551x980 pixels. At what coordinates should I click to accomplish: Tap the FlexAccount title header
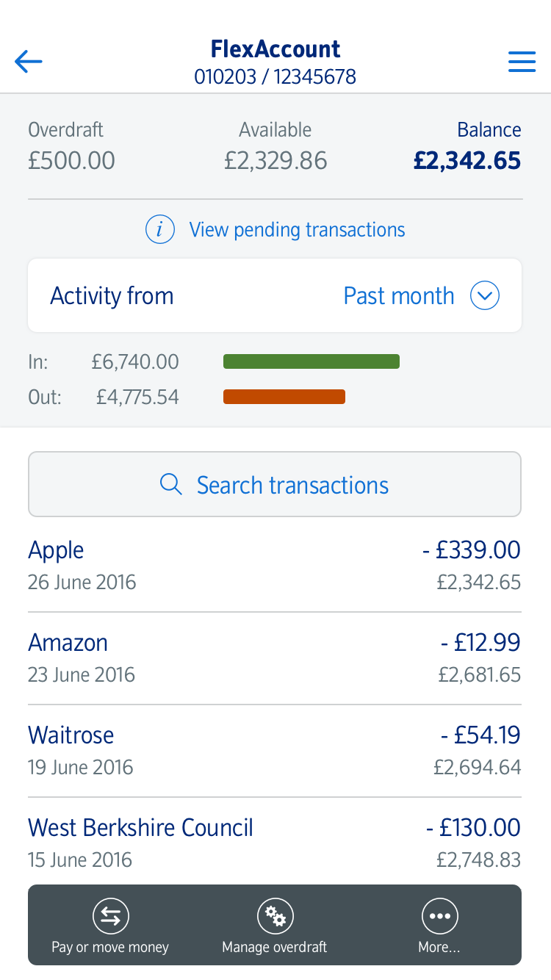click(x=275, y=50)
